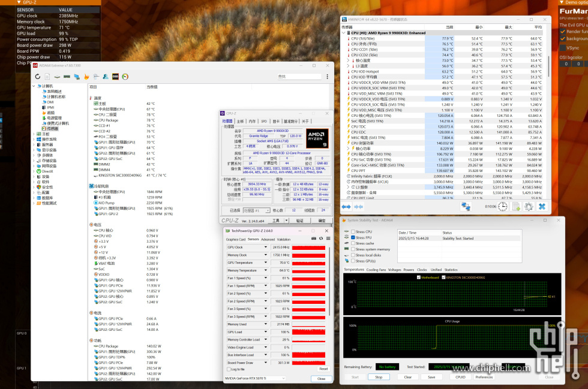Click the blue X close-sensors icon in HWiNFO

pyautogui.click(x=542, y=207)
